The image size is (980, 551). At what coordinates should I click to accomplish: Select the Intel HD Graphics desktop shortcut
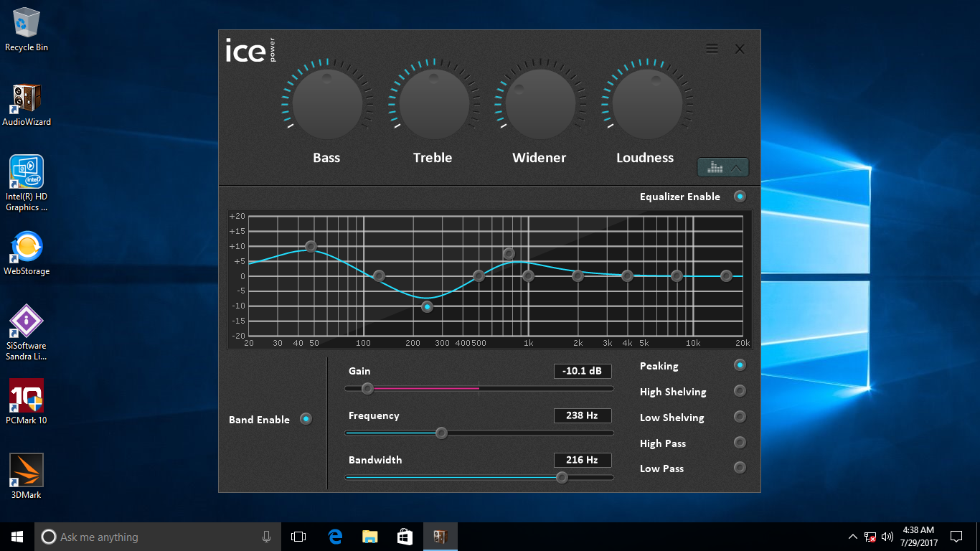click(27, 184)
